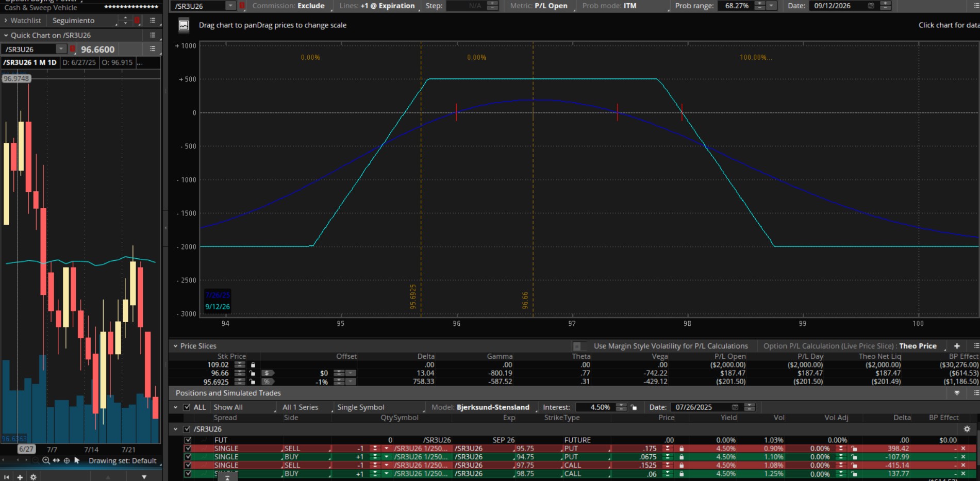Click the lock icon beside Interest rate
The width and height of the screenshot is (980, 481).
click(x=634, y=407)
